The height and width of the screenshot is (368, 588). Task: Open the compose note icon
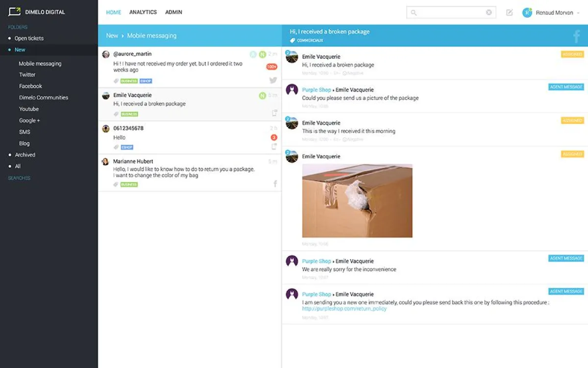pos(510,13)
